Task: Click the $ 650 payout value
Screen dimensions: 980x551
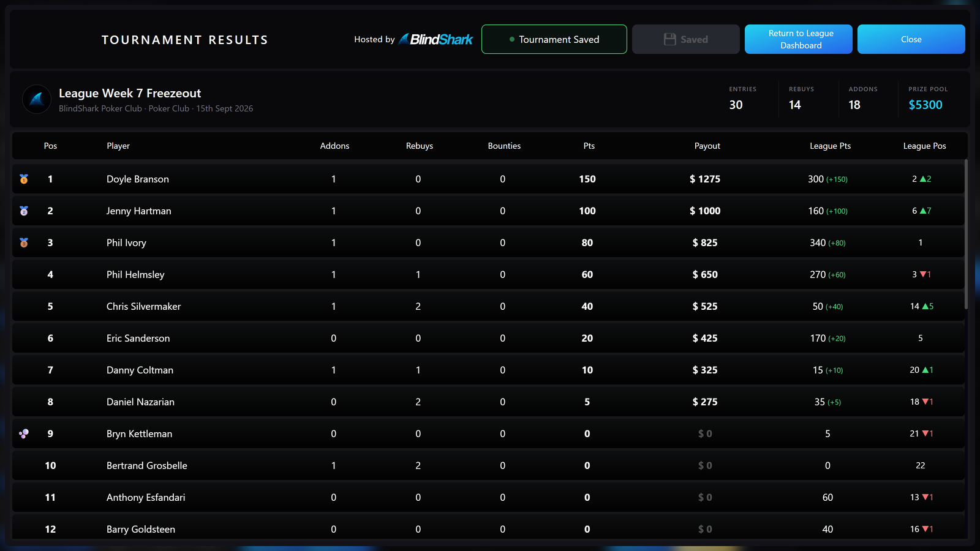Action: pyautogui.click(x=705, y=274)
